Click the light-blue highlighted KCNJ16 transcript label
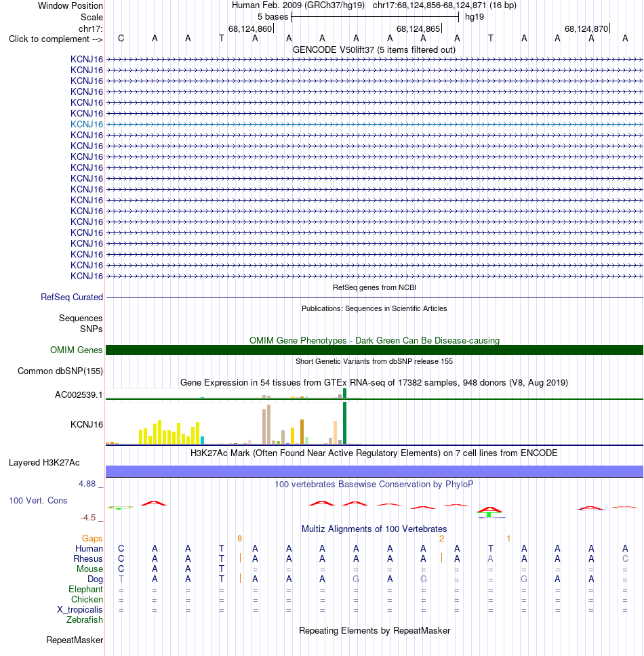This screenshot has height=656, width=644. tap(87, 124)
